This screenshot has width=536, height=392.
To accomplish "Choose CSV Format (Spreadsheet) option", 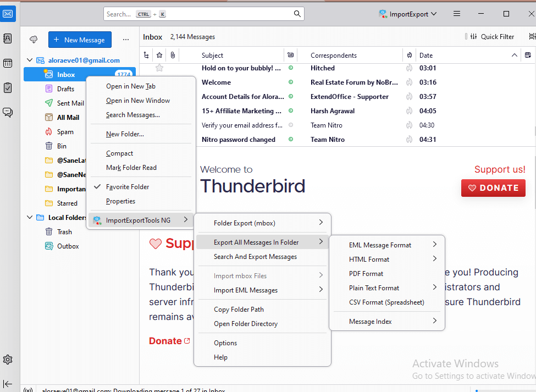I will [387, 302].
